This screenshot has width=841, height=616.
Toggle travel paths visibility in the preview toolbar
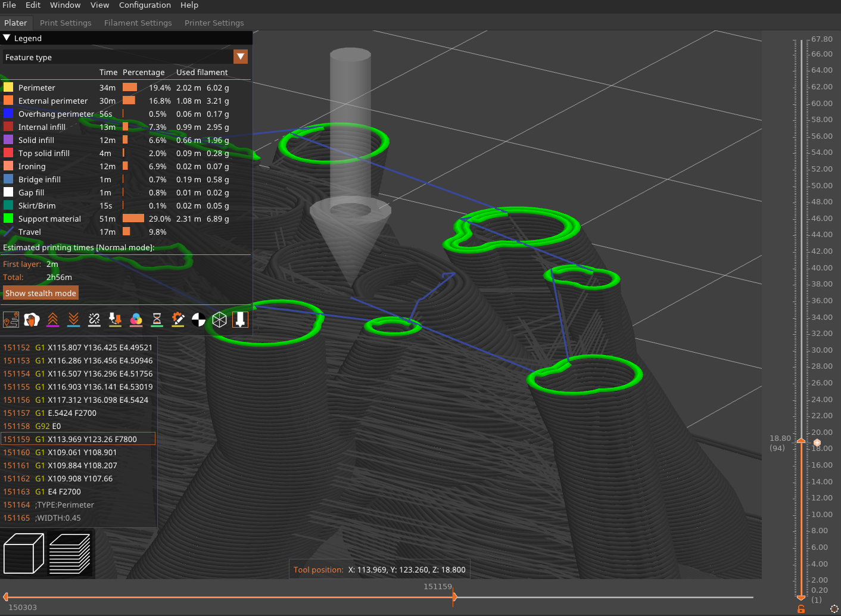[x=11, y=319]
